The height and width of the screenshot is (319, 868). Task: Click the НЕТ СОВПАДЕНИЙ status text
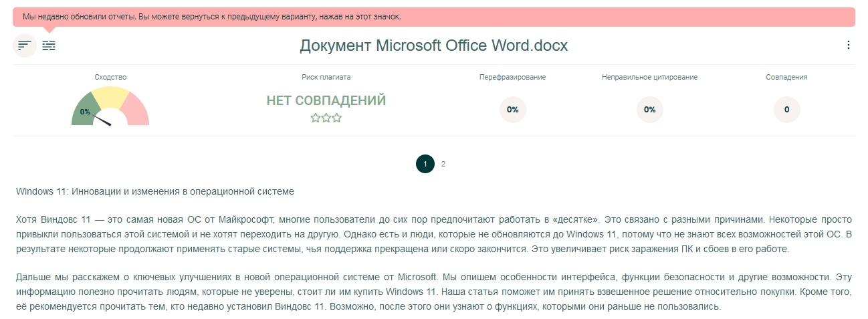326,101
